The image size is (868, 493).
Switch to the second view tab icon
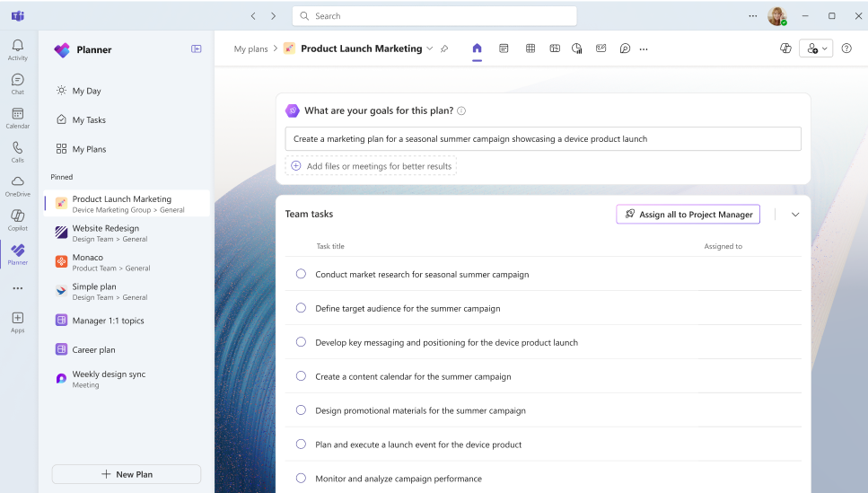pos(504,48)
